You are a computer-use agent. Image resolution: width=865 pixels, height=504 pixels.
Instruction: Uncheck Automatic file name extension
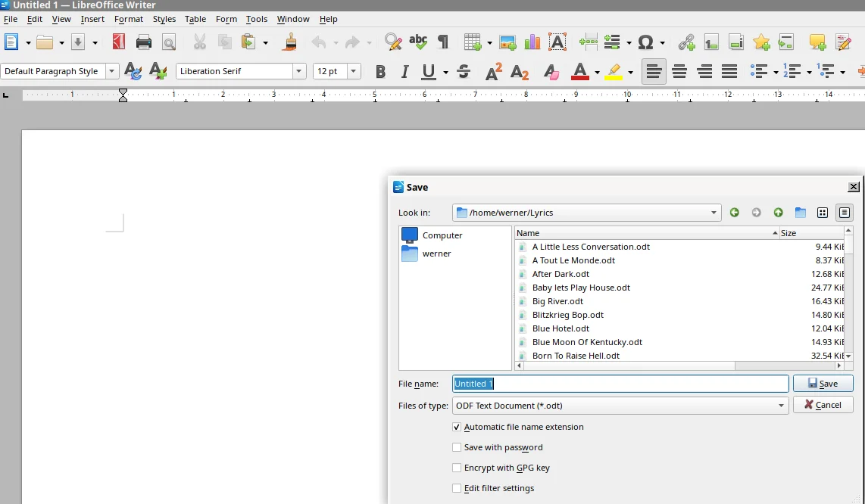(457, 427)
